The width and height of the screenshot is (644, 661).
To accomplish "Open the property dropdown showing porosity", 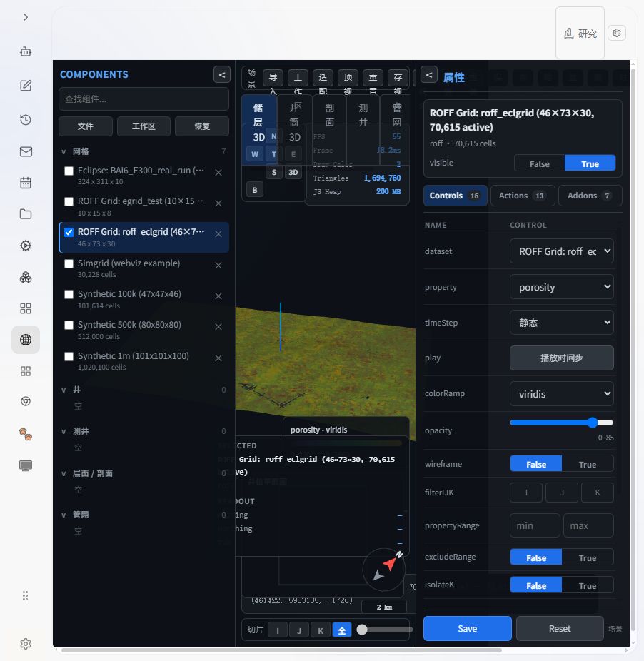I will pyautogui.click(x=561, y=287).
